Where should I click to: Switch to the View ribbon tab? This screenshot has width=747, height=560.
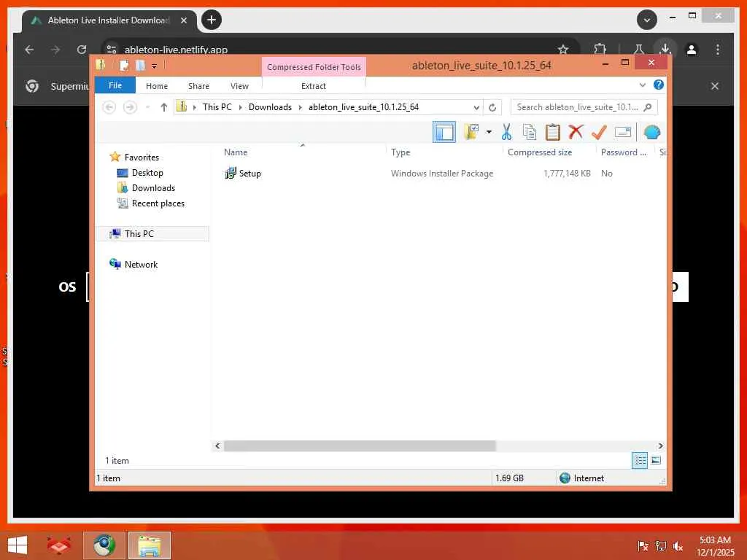pyautogui.click(x=239, y=86)
